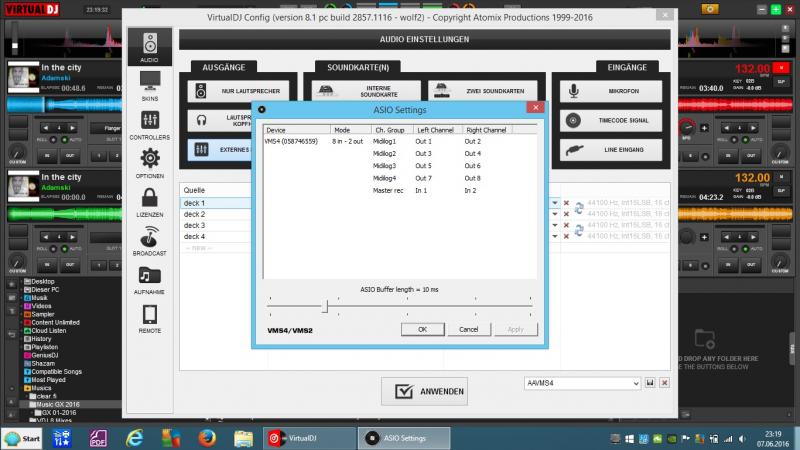The image size is (800, 450).
Task: Open the Windows Start button
Action: click(21, 438)
